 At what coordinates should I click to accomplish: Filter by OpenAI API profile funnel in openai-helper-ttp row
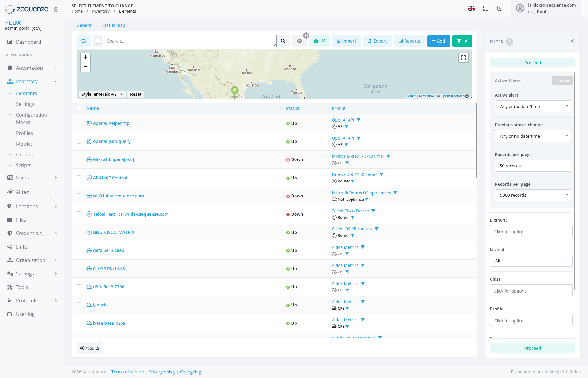point(359,120)
